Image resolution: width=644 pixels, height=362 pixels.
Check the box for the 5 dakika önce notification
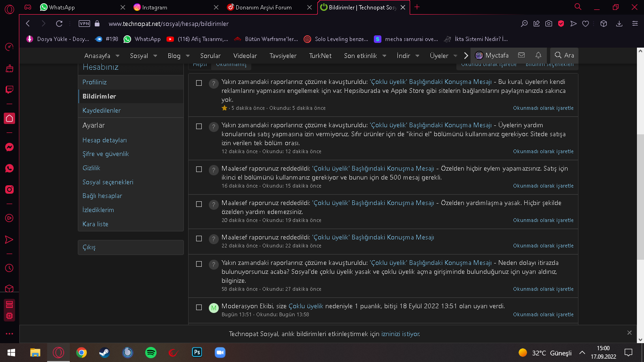click(x=199, y=83)
